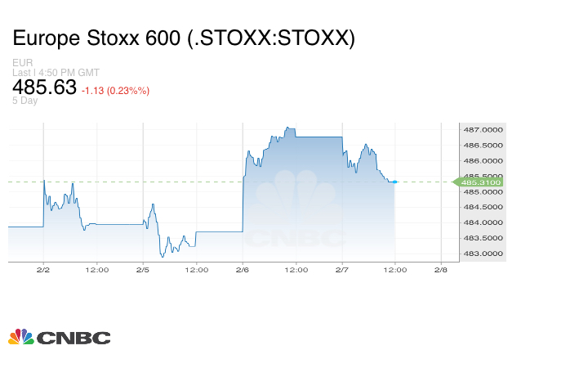Image resolution: width=588 pixels, height=368 pixels.
Task: Click the EUR currency label
Action: [x=22, y=62]
